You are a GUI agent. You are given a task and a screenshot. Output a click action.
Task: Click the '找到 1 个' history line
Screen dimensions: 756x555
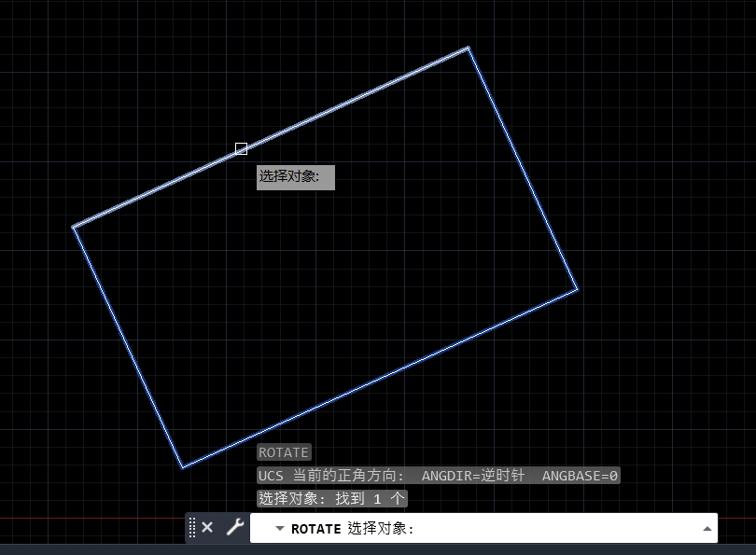pos(332,499)
